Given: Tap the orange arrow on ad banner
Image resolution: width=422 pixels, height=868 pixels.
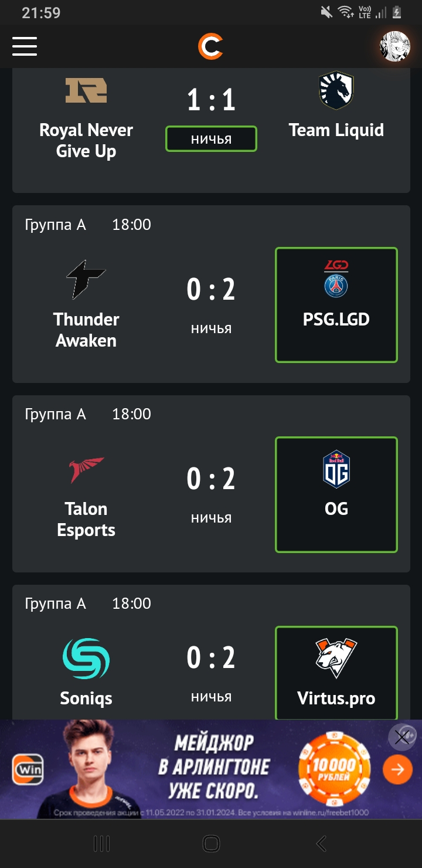Looking at the screenshot, I should pyautogui.click(x=398, y=769).
